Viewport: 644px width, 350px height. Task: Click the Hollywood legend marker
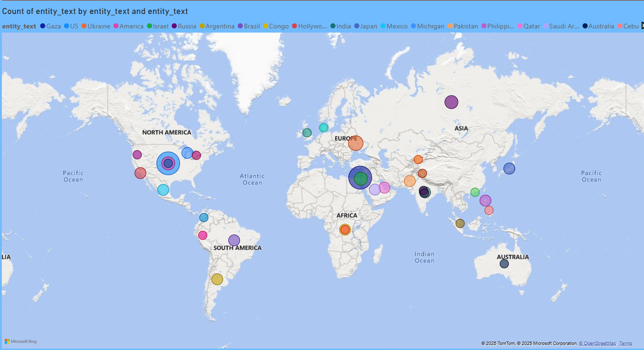coord(294,26)
